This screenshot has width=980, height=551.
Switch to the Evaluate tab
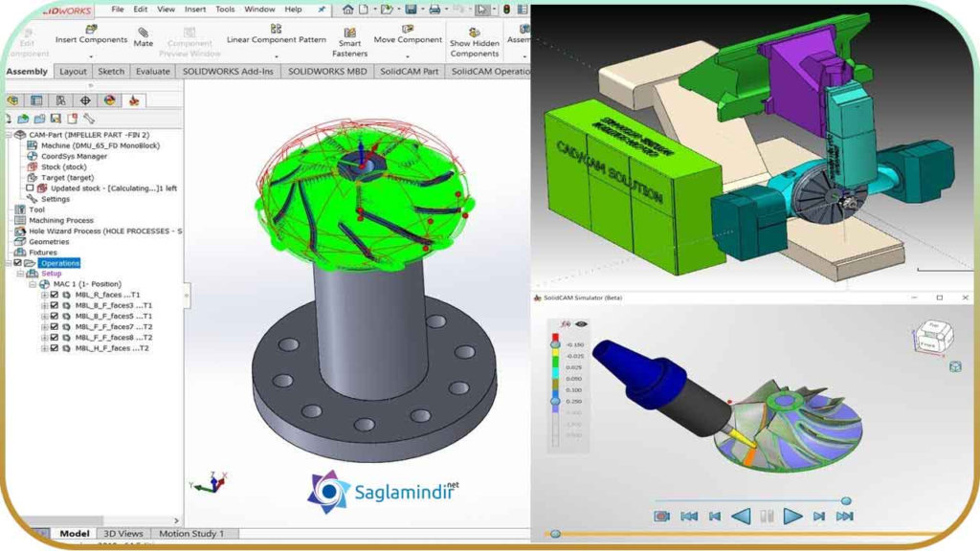pos(153,71)
